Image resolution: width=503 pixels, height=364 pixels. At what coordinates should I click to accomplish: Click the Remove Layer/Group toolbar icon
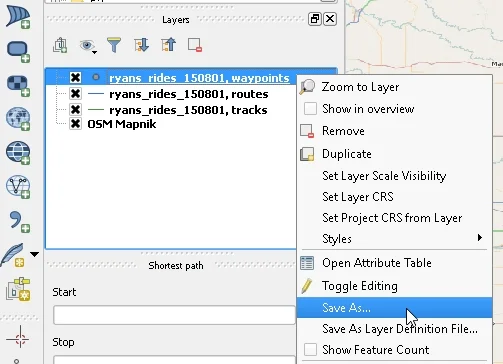pyautogui.click(x=195, y=45)
